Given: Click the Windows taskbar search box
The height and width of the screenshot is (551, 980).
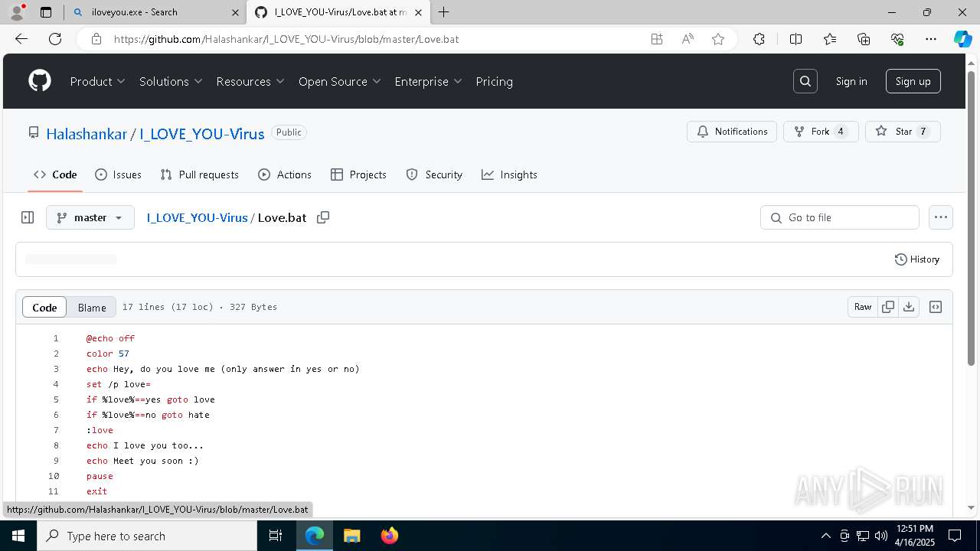Looking at the screenshot, I should click(x=147, y=536).
